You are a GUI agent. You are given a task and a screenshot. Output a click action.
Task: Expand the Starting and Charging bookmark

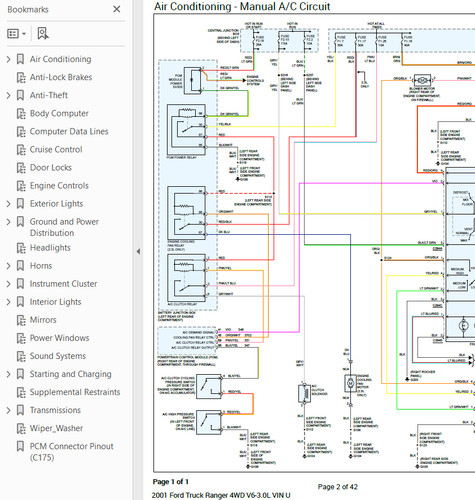coord(9,374)
